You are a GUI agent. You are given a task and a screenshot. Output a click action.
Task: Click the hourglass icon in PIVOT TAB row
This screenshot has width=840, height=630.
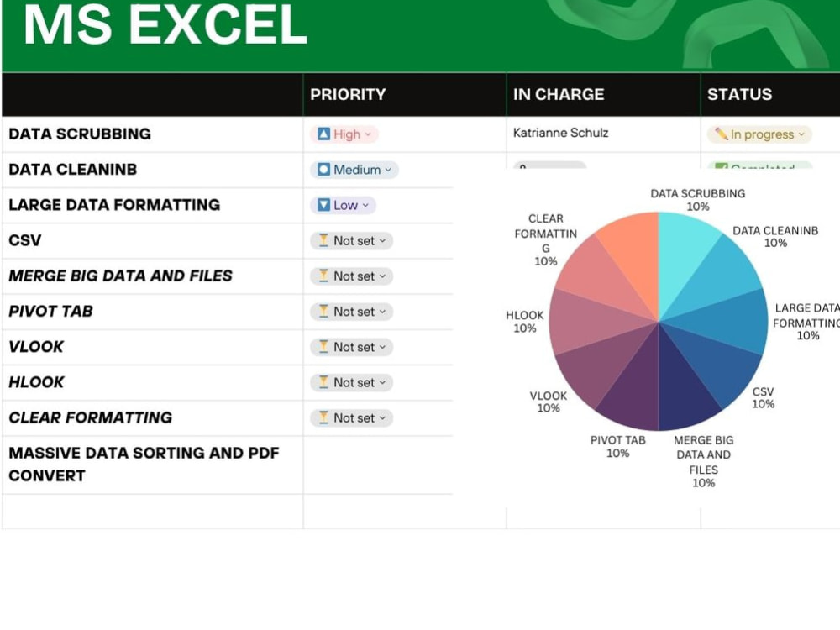click(323, 311)
